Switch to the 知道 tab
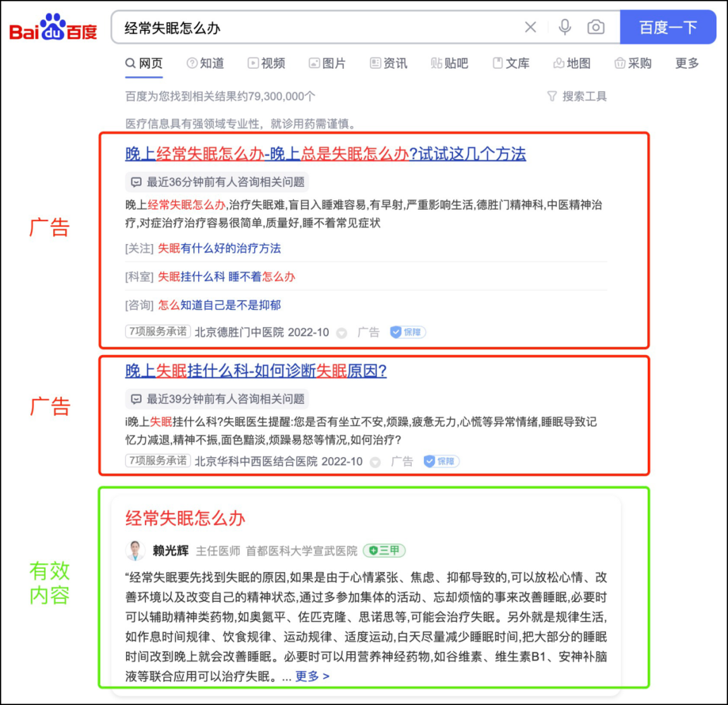The width and height of the screenshot is (728, 705). point(205,63)
